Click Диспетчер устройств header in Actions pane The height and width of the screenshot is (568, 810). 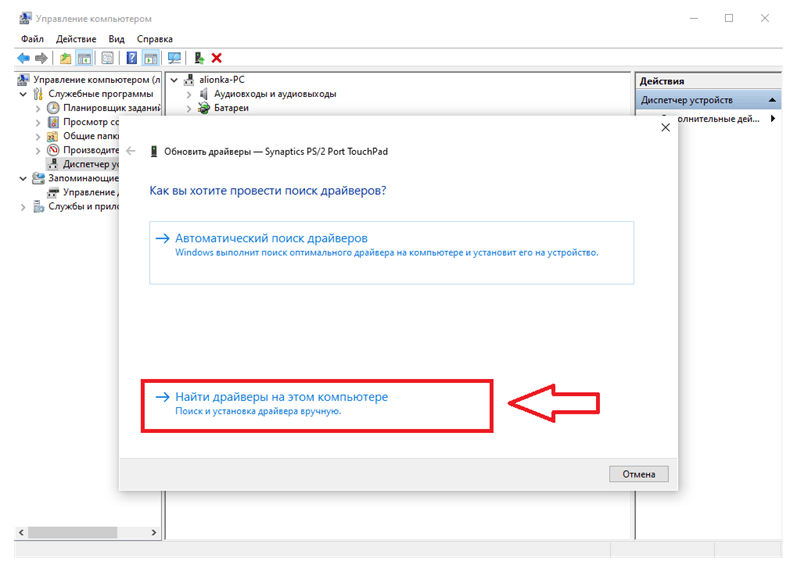click(x=708, y=100)
